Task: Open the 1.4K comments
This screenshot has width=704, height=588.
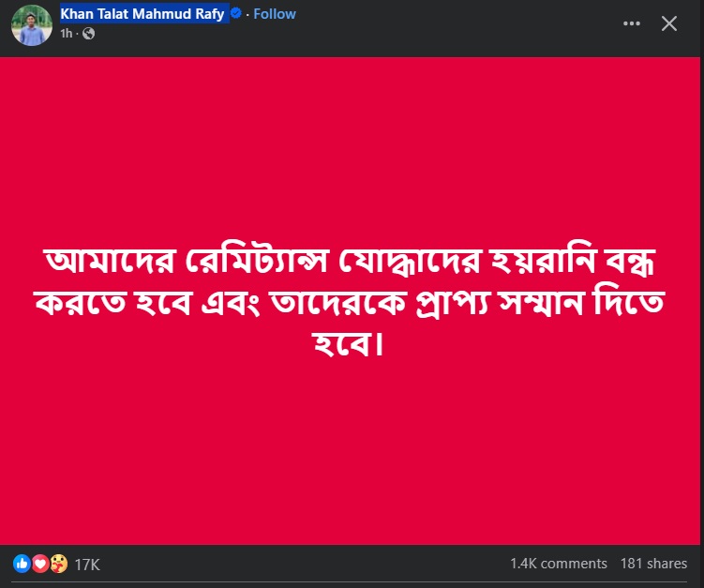Action: (x=559, y=564)
